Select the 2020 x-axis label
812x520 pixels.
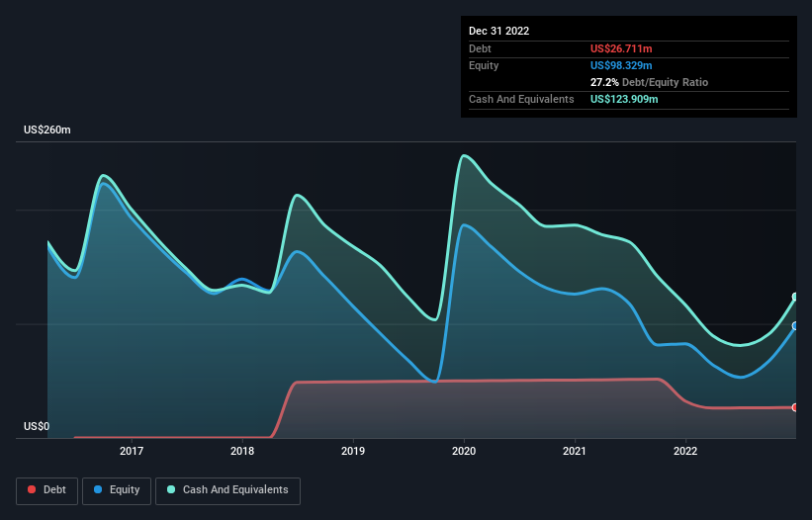(464, 451)
